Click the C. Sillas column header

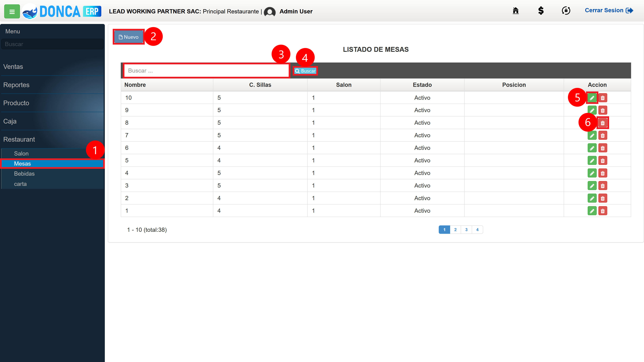(260, 85)
